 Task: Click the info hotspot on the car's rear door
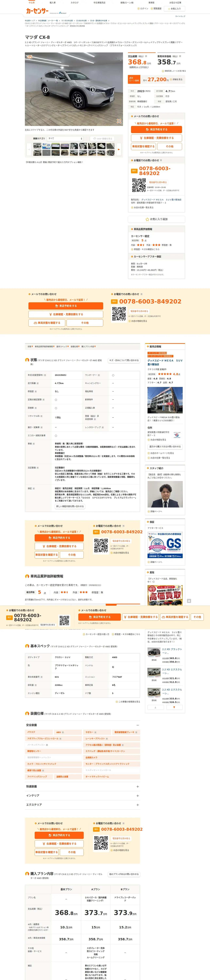pyautogui.click(x=45, y=90)
